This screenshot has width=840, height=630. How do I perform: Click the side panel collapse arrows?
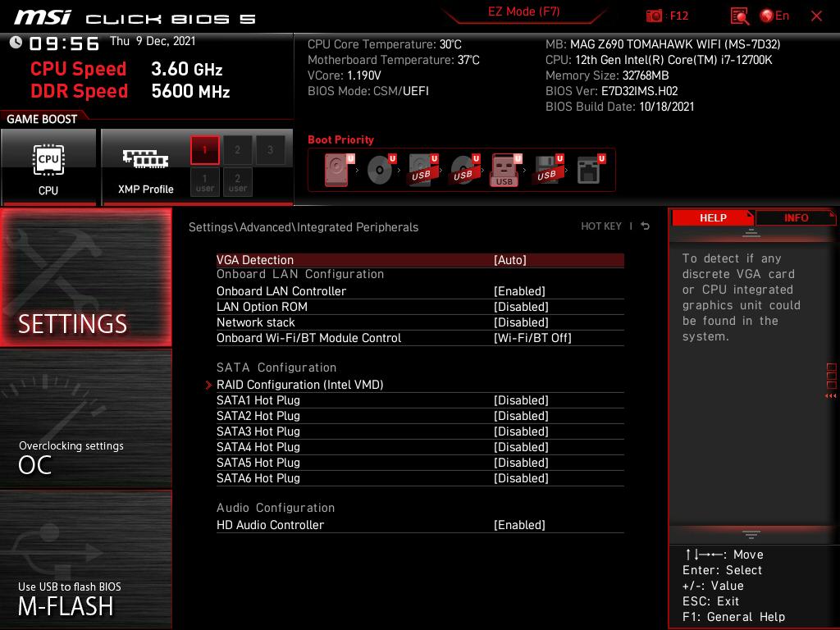point(831,396)
